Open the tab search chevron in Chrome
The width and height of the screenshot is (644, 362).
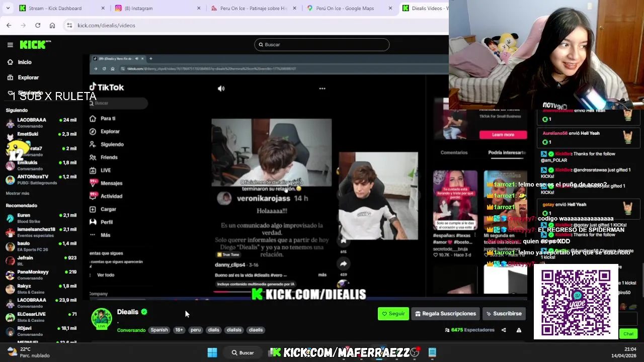point(9,8)
